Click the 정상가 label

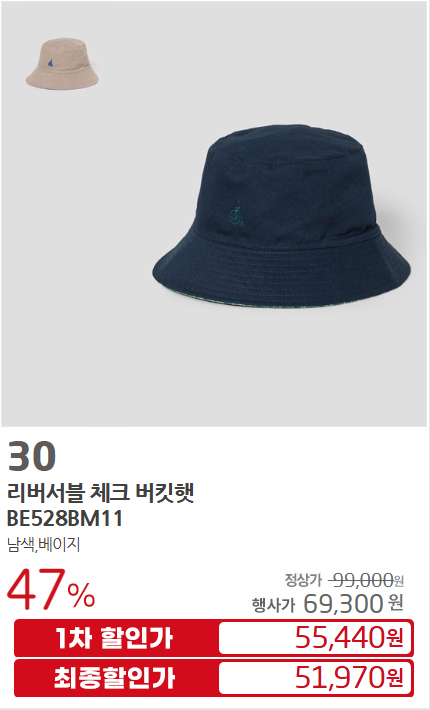303,580
